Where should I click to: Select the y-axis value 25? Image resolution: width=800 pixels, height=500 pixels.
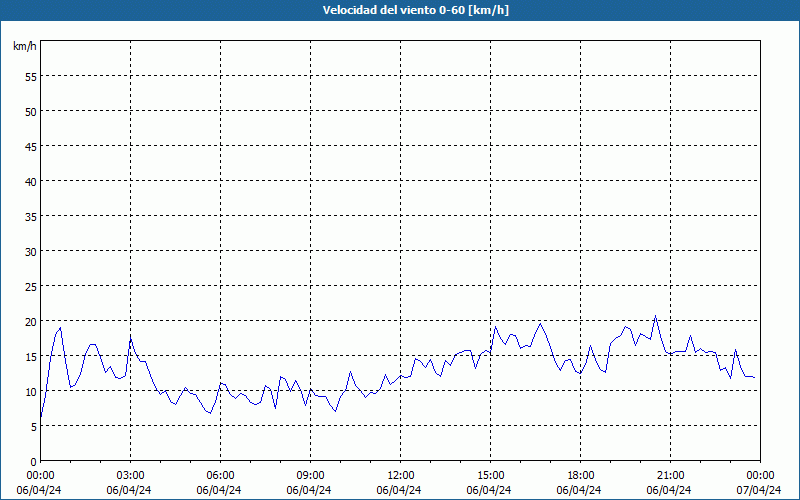[x=30, y=286]
